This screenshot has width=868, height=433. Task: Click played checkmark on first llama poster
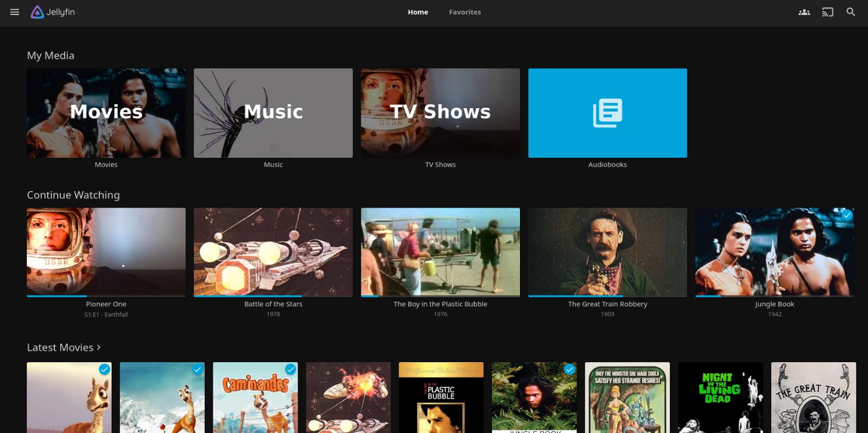pos(105,369)
